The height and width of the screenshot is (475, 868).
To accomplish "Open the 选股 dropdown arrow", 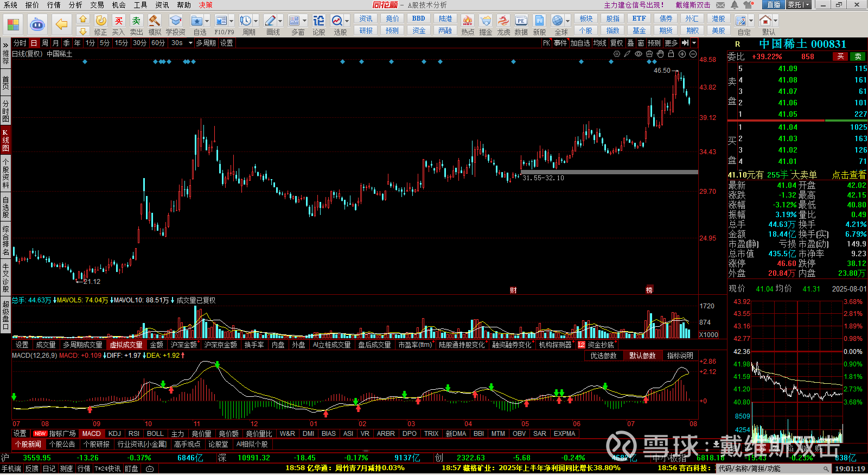I will [347, 21].
